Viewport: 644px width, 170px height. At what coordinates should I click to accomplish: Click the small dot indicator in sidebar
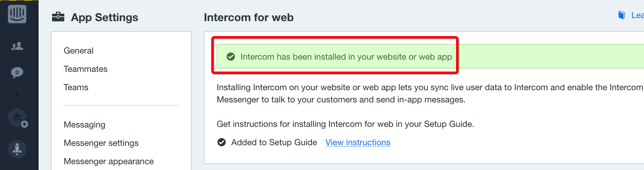17,94
